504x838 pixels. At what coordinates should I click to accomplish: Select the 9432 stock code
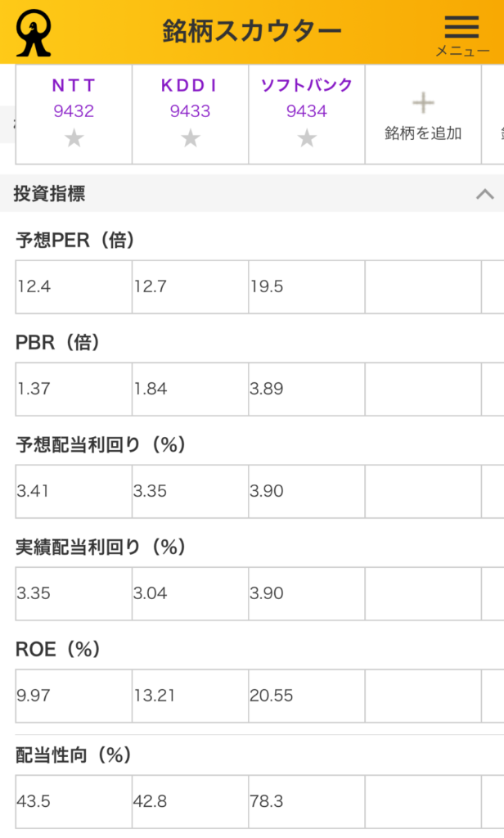[x=74, y=111]
